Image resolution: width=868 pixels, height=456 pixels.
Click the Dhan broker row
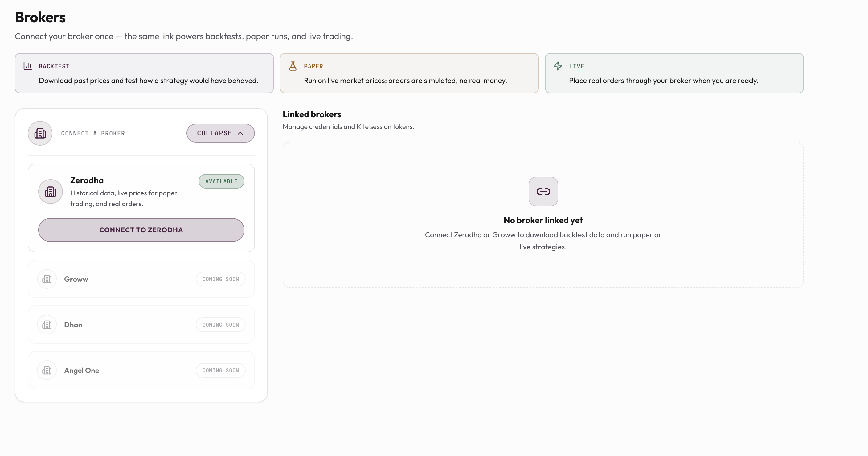pos(141,325)
